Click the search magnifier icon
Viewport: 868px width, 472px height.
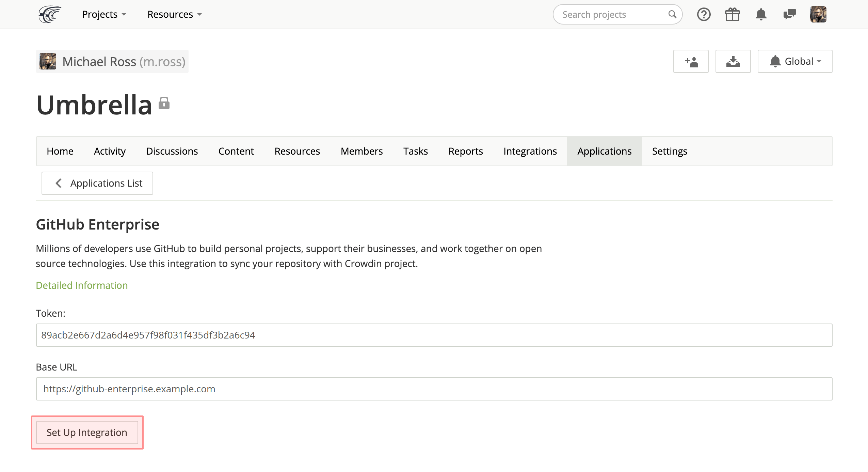click(672, 14)
